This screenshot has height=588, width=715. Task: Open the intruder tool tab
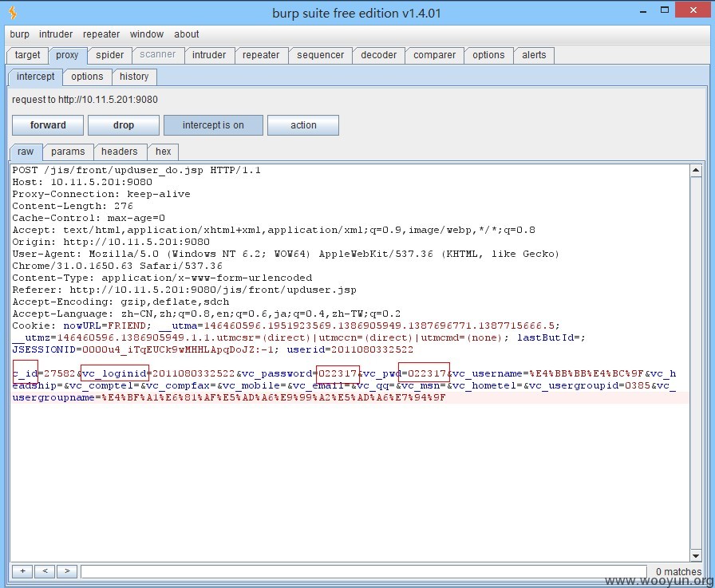pyautogui.click(x=209, y=55)
